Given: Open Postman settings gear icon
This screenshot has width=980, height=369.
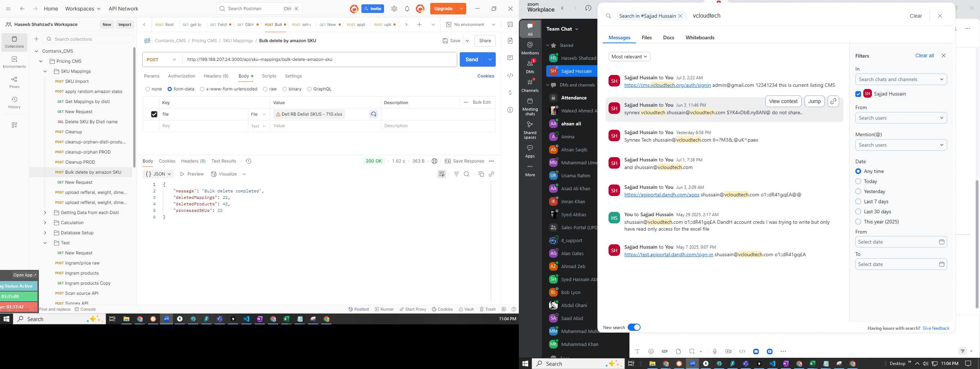Looking at the screenshot, I should coord(394,8).
